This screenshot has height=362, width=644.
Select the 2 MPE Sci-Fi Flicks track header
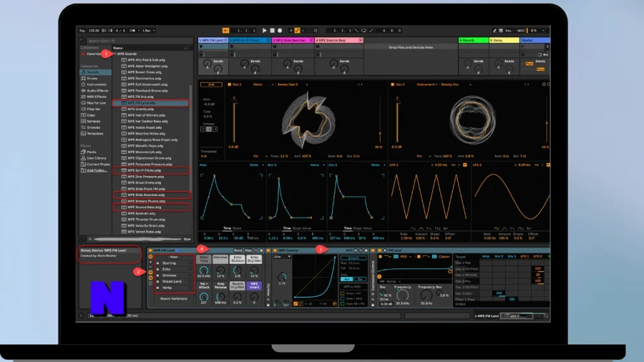pyautogui.click(x=250, y=40)
